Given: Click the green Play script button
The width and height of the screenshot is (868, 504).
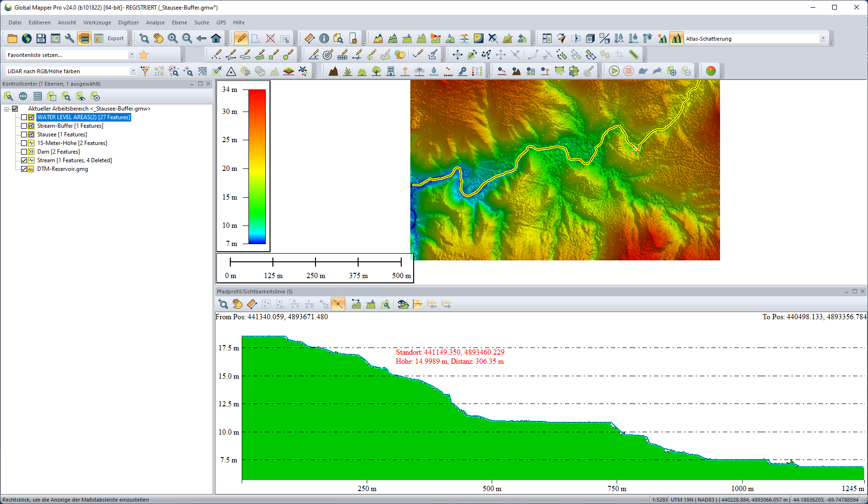Looking at the screenshot, I should point(614,71).
